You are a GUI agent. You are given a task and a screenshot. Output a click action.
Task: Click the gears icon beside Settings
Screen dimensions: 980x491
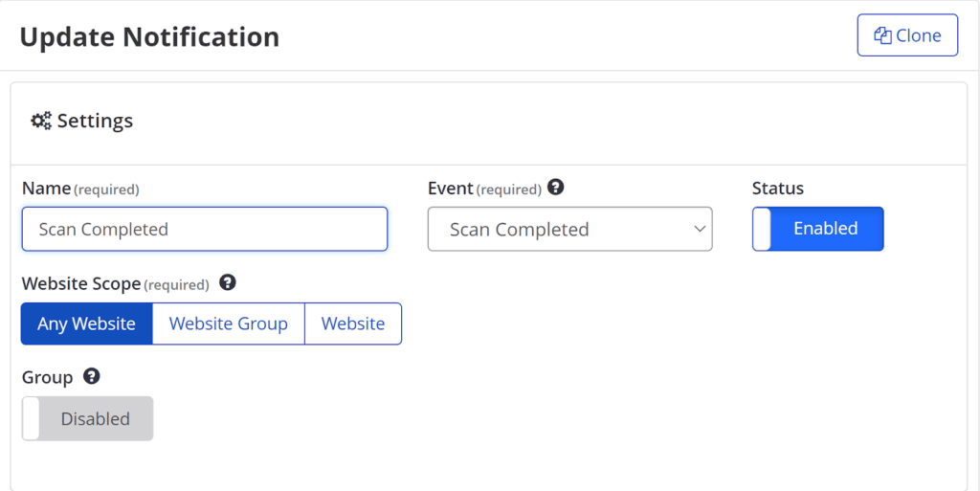coord(41,121)
